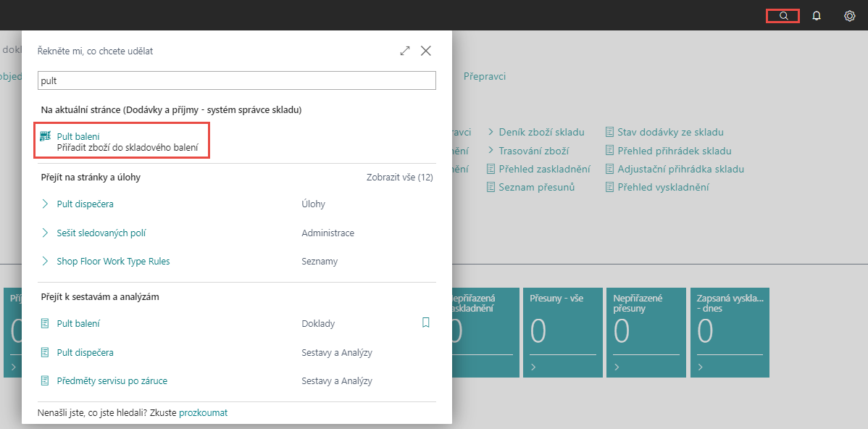The width and height of the screenshot is (868, 429).
Task: Expand the search dialog to full size
Action: (405, 51)
